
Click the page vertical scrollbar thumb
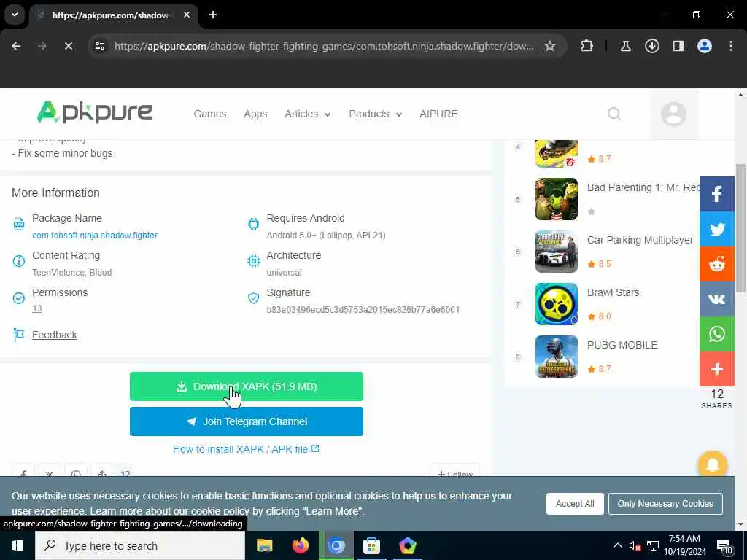(740, 227)
